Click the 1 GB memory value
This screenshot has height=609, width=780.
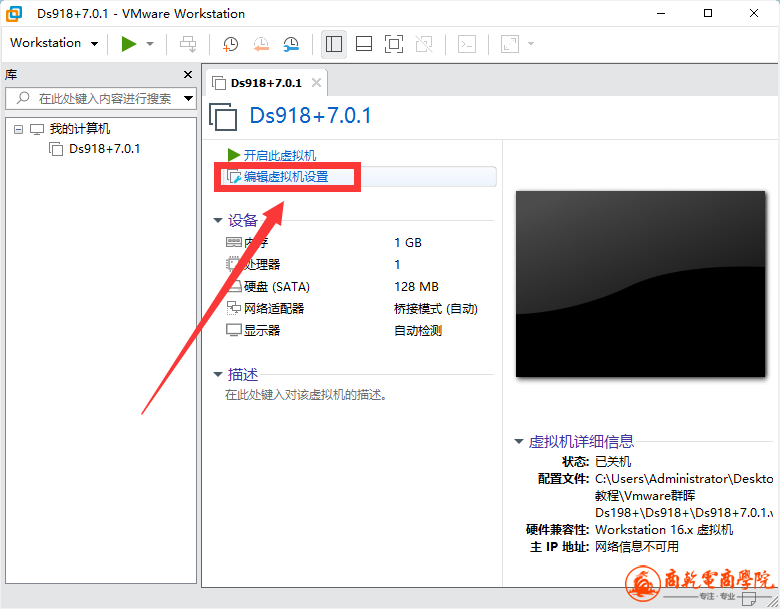coord(408,243)
